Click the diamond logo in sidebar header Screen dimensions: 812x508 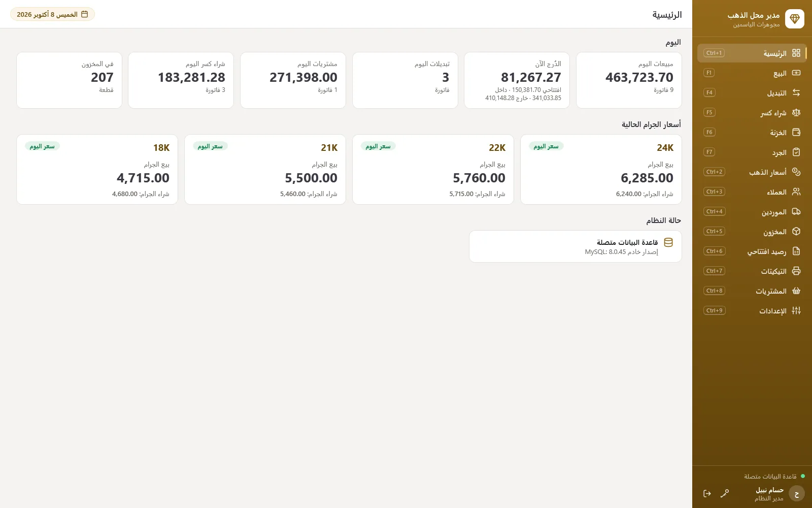coord(795,19)
